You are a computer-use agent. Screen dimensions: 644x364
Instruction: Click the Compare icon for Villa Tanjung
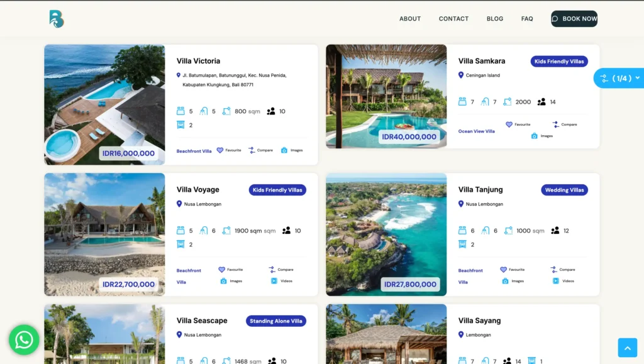(553, 270)
